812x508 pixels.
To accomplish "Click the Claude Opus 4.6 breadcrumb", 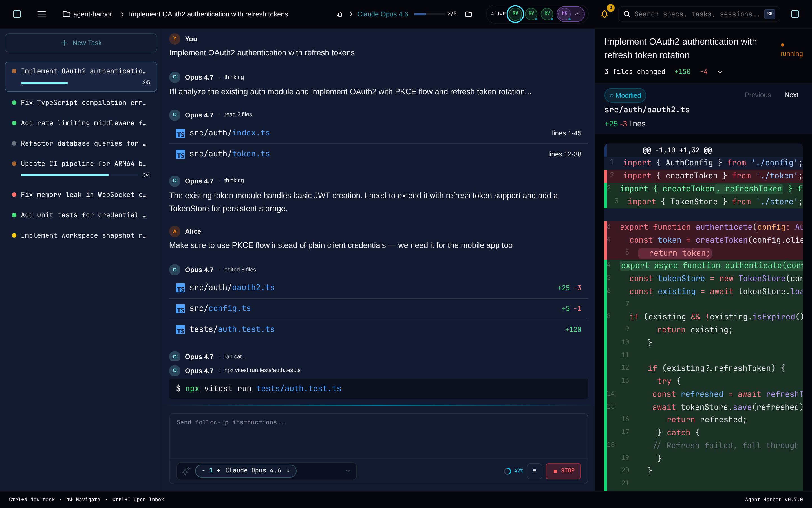I will point(383,14).
